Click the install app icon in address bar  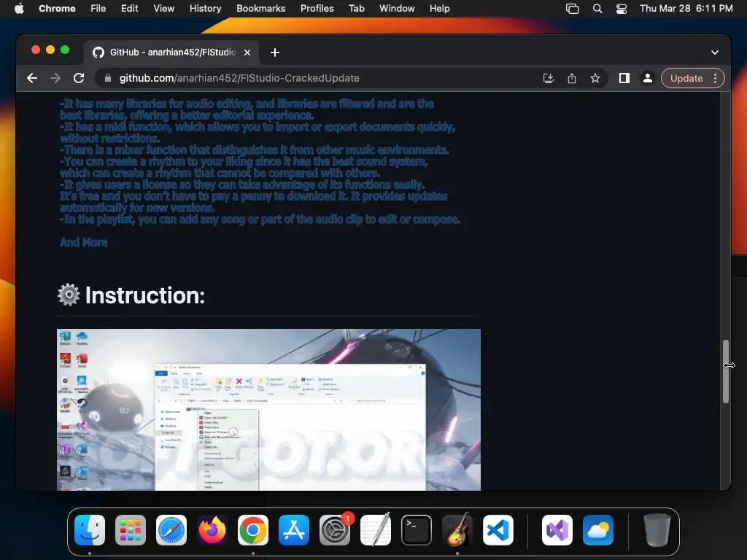(x=549, y=78)
